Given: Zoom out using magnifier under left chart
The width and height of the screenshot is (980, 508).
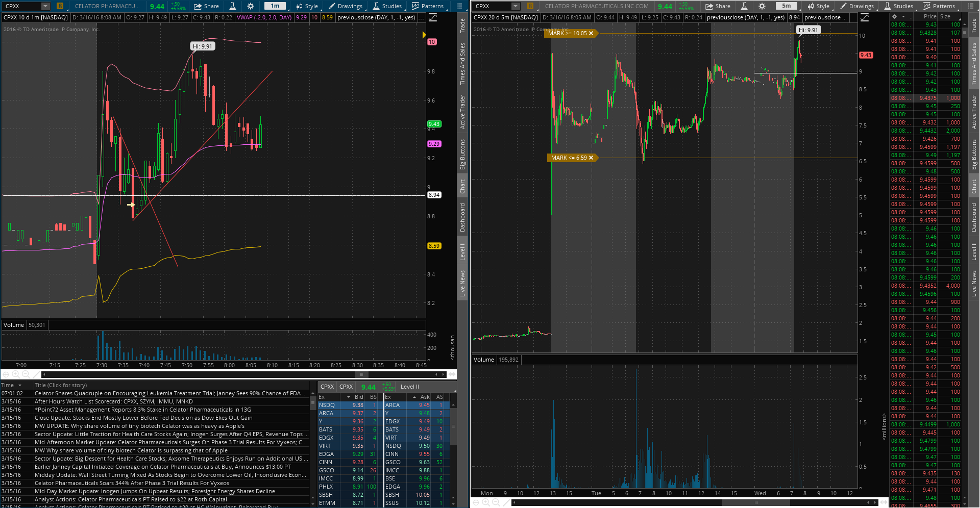Looking at the screenshot, I should click(x=26, y=374).
